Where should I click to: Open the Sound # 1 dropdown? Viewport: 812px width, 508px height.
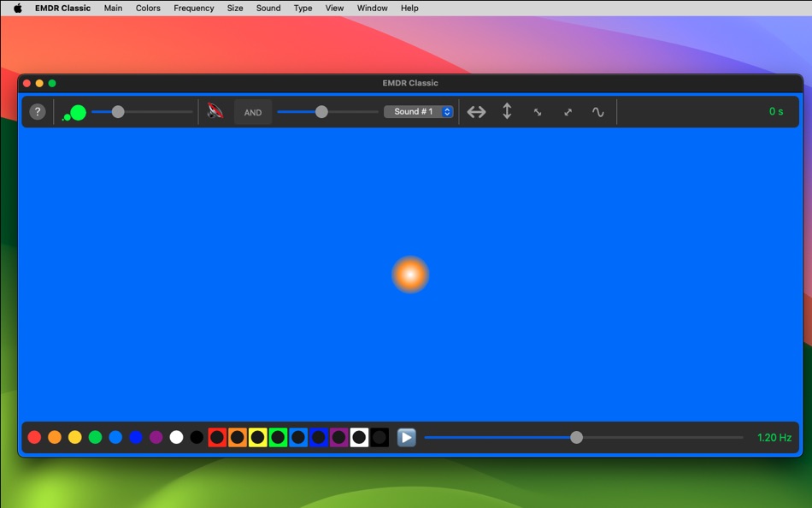[419, 111]
